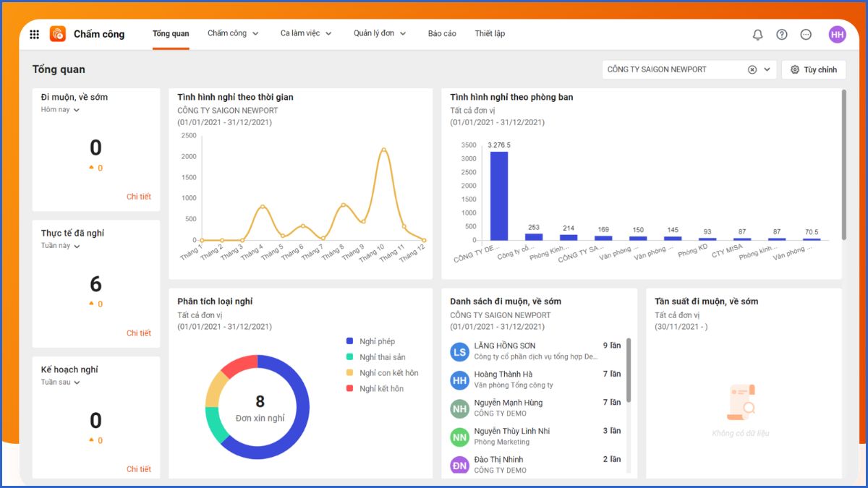Viewport: 868px width, 488px height.
Task: Click the orange Chấm công app logo
Action: tap(58, 34)
